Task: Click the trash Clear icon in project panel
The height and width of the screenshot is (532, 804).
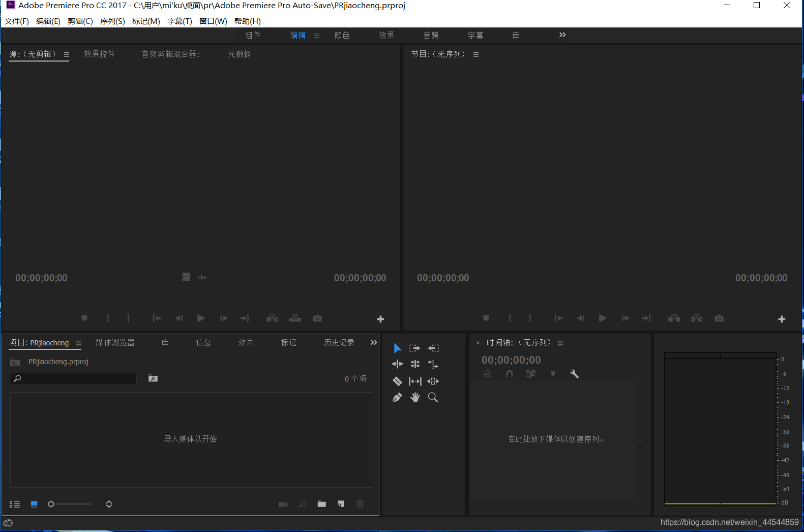Action: pyautogui.click(x=360, y=504)
